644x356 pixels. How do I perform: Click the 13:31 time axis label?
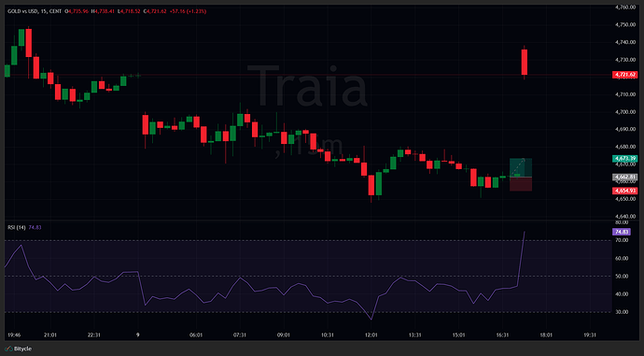414,335
